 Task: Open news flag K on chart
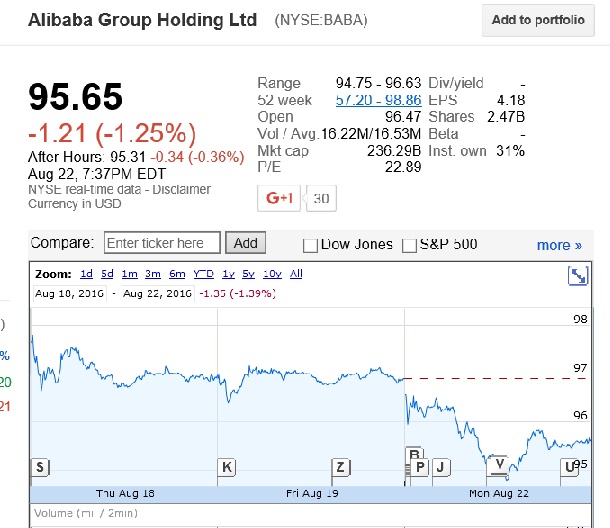coord(227,467)
